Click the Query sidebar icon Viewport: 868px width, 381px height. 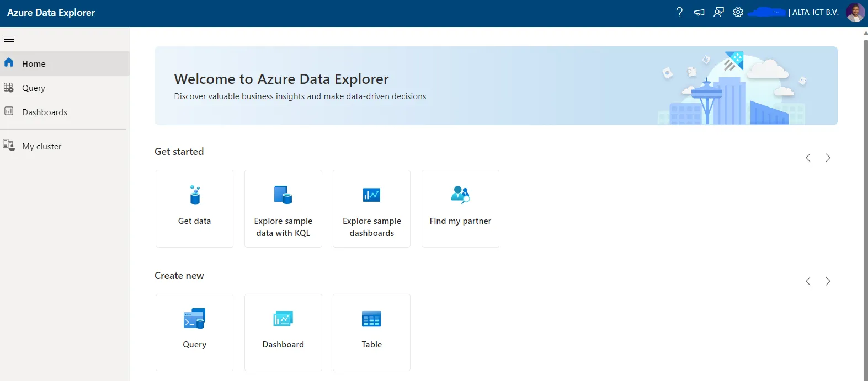tap(9, 87)
